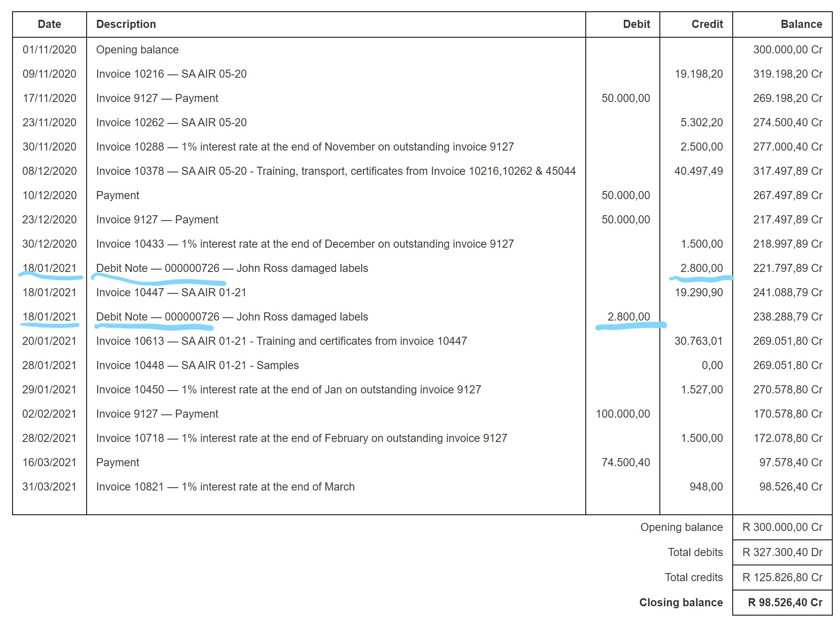This screenshot has width=840, height=620.
Task: Click the Credit column header
Action: (707, 24)
